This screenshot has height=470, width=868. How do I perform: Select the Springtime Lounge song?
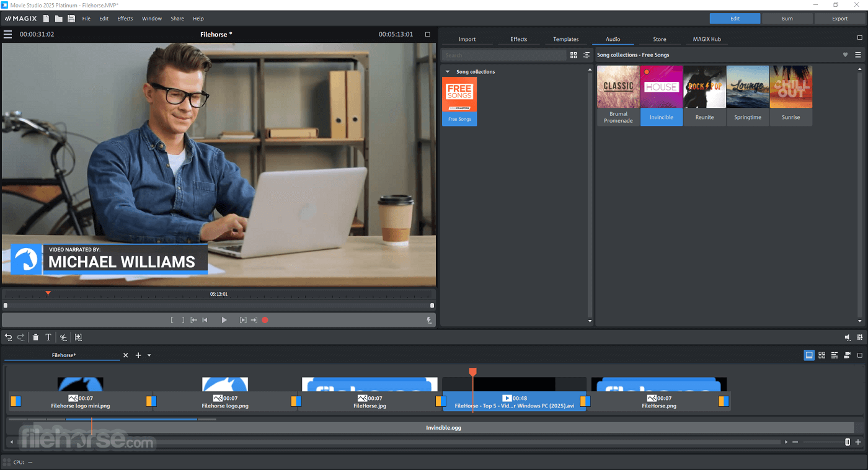click(x=748, y=95)
